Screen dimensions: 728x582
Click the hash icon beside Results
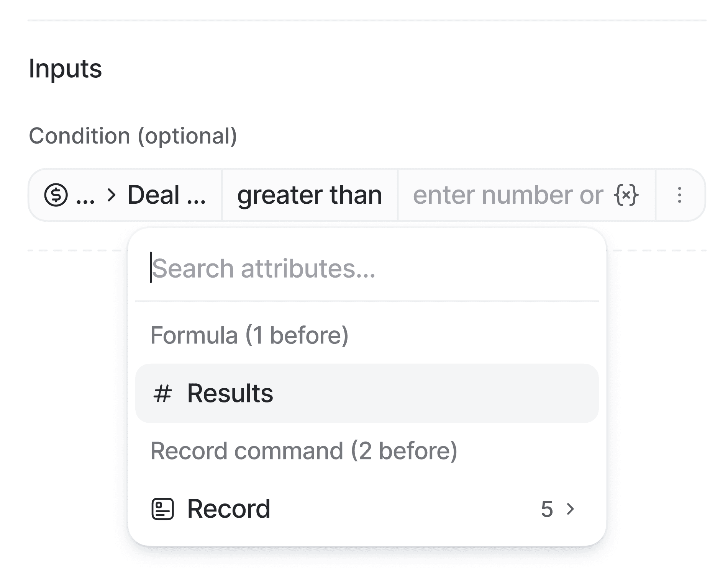pos(162,394)
